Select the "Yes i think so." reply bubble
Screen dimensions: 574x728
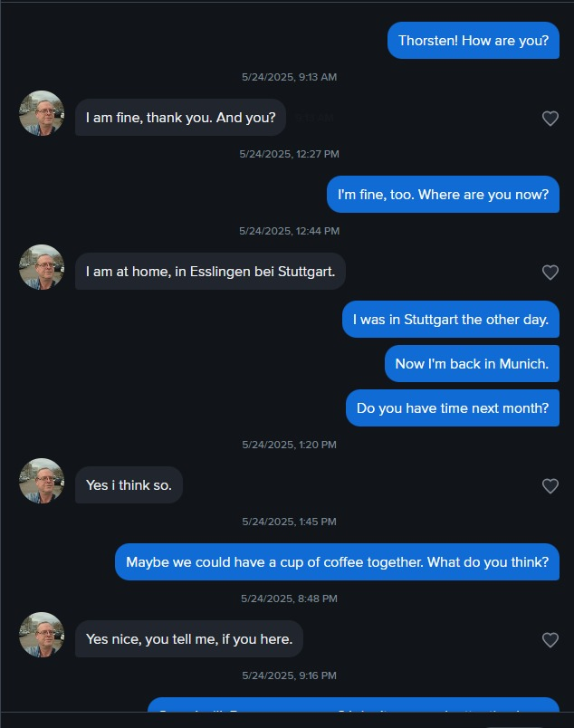pos(129,485)
